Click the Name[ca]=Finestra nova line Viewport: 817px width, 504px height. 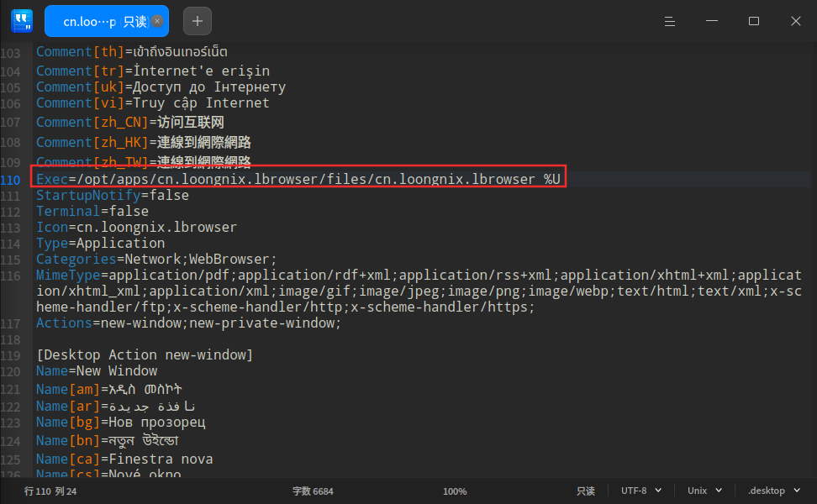[124, 459]
